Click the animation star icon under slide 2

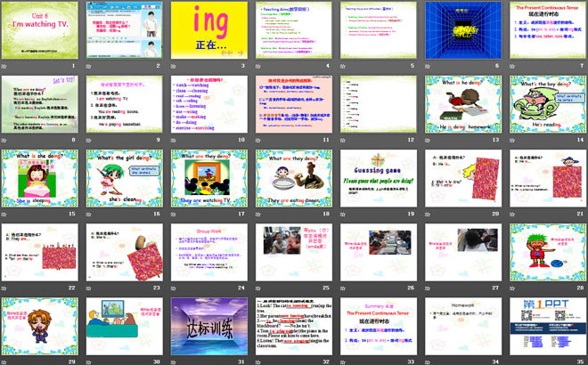tap(89, 67)
